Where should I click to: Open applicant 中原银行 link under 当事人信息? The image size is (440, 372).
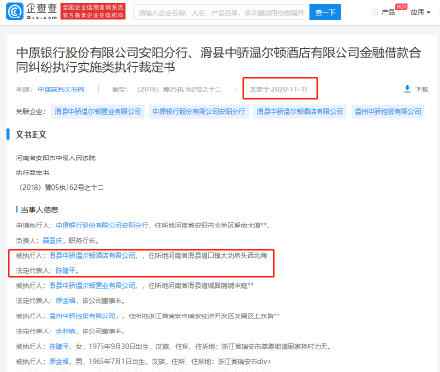(102, 225)
